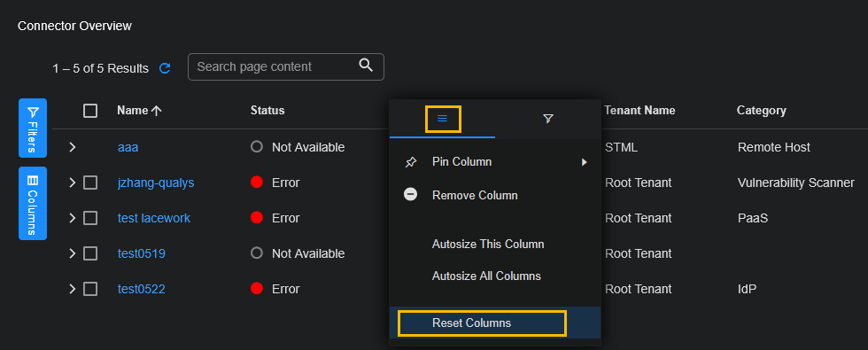Choose Autosize All Columns
Screen dimensions: 868x350
click(x=486, y=276)
